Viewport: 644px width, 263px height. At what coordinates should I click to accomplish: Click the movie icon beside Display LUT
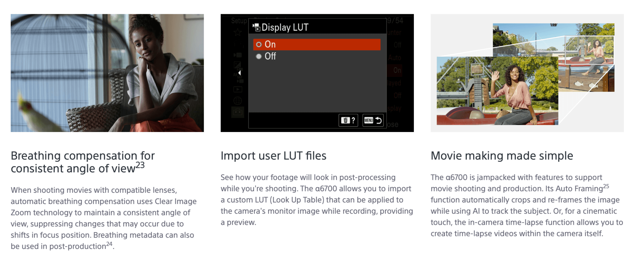click(257, 27)
